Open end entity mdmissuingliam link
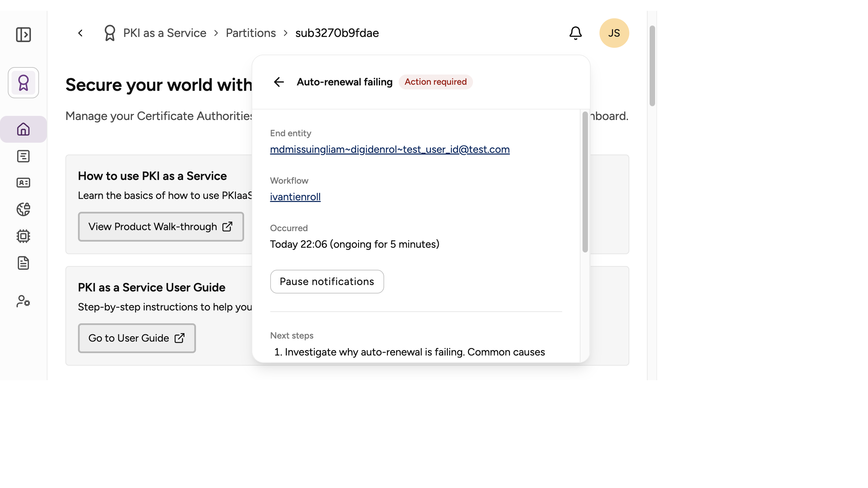 click(390, 149)
